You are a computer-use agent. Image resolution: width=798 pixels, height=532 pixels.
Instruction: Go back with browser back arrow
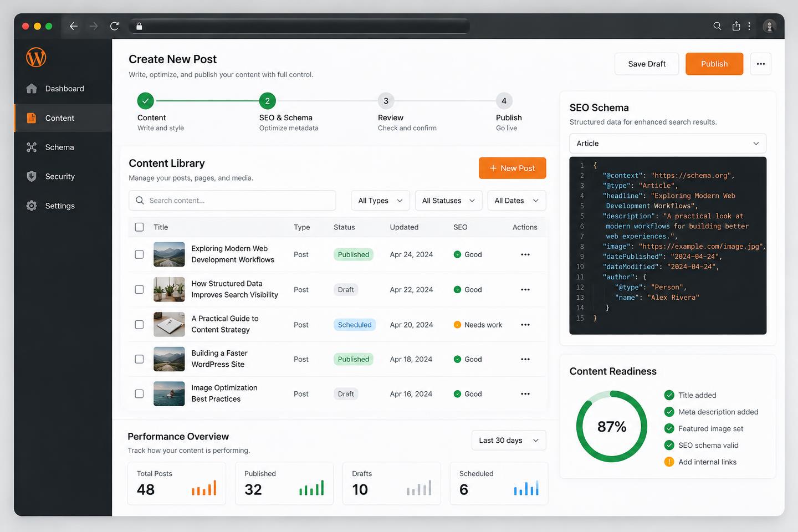click(73, 26)
